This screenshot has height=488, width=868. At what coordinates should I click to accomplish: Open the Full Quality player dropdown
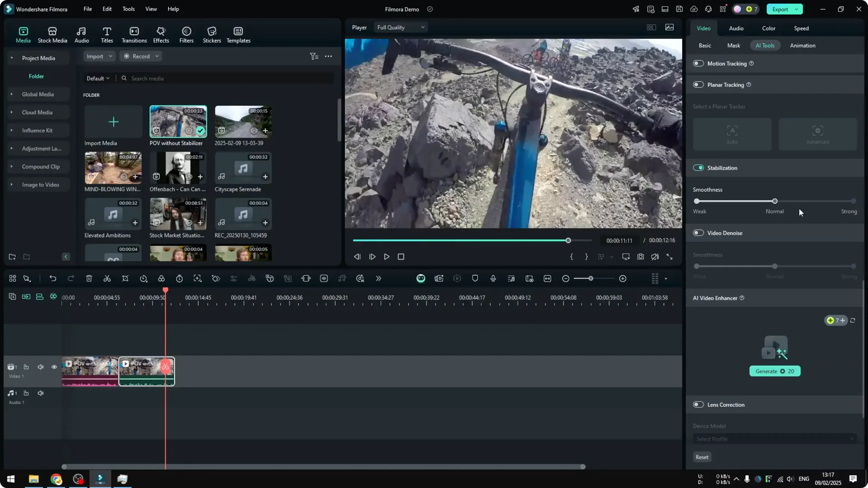tap(400, 27)
